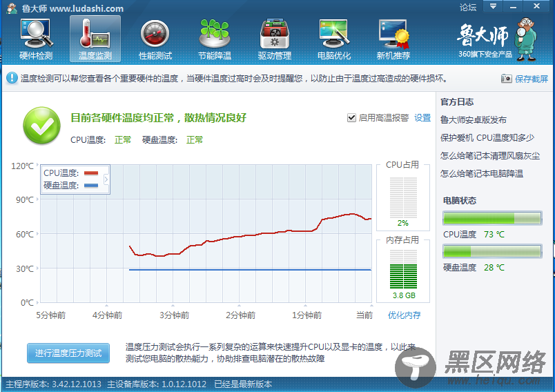Open the 硬件检测 hardware detection tool
The width and height of the screenshot is (555, 392).
36,39
